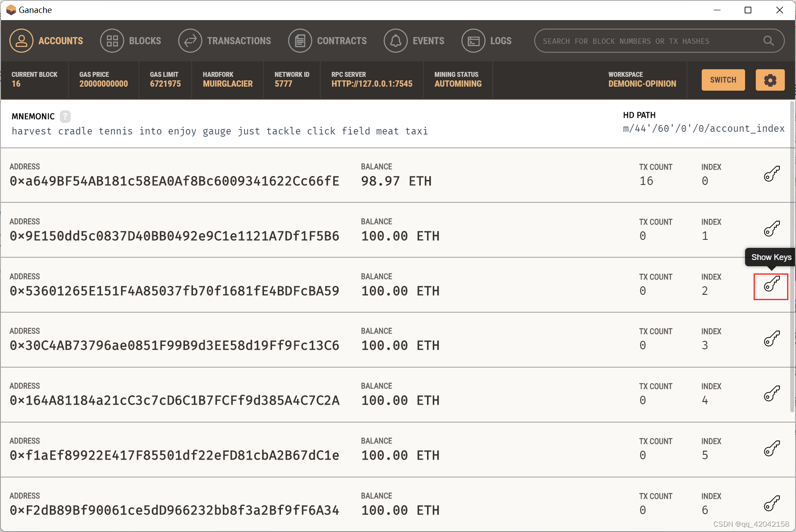Image resolution: width=796 pixels, height=532 pixels.
Task: Click the network ID 5777
Action: tap(283, 84)
